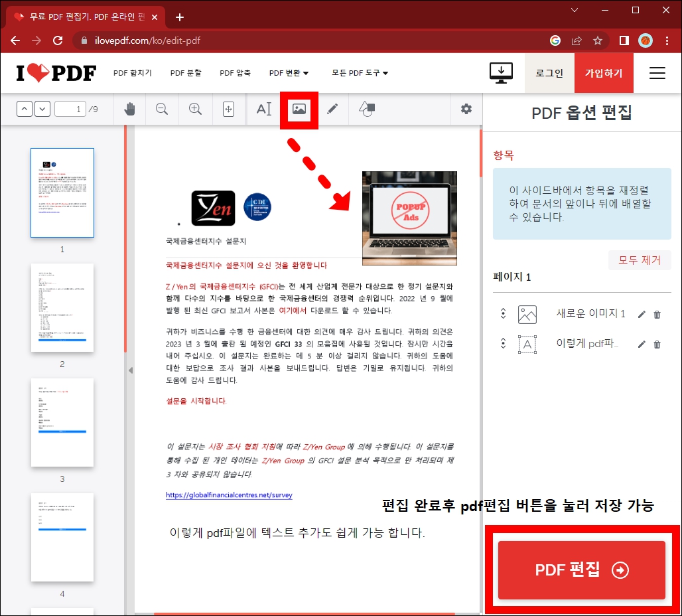Activate the hand pan tool

pos(129,109)
